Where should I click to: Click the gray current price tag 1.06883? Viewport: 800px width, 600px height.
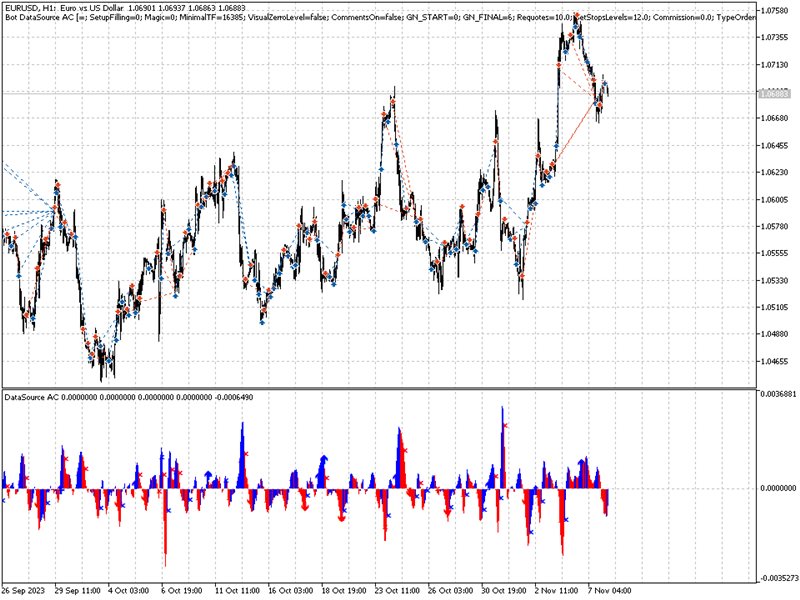click(774, 94)
